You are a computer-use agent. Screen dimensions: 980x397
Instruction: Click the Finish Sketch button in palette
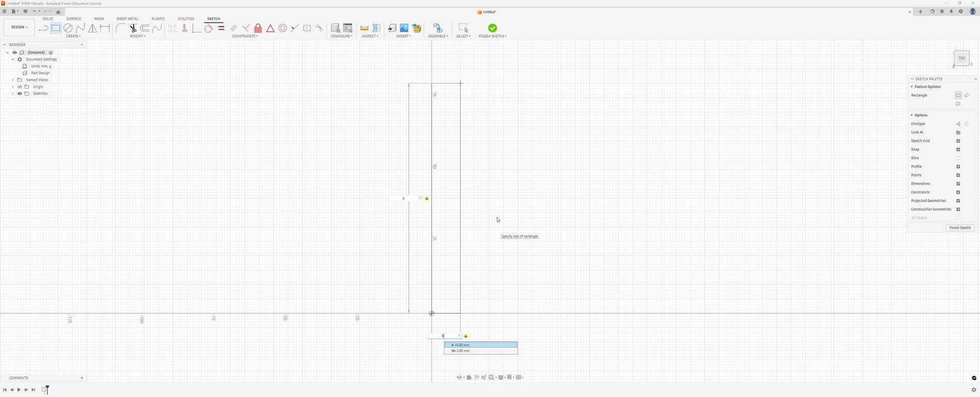960,228
